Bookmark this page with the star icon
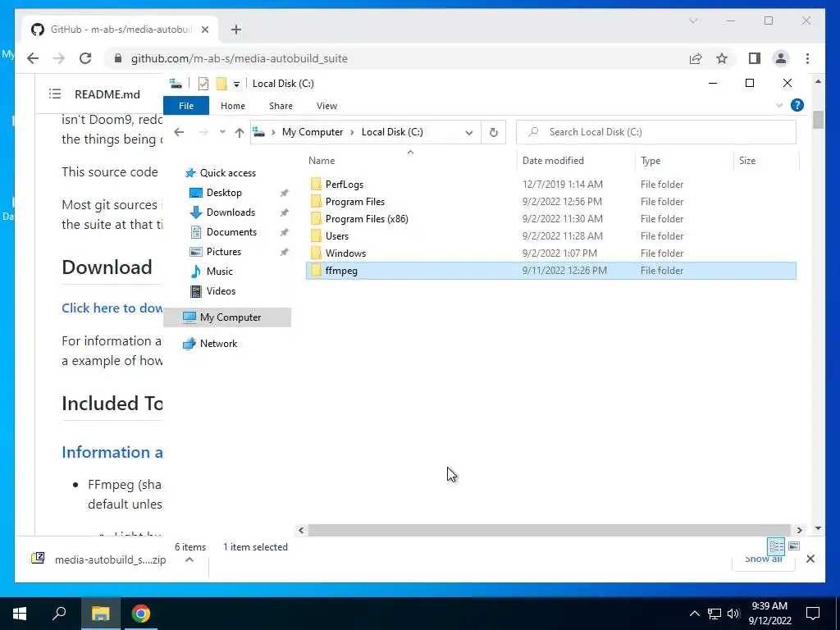The width and height of the screenshot is (840, 630). [722, 58]
